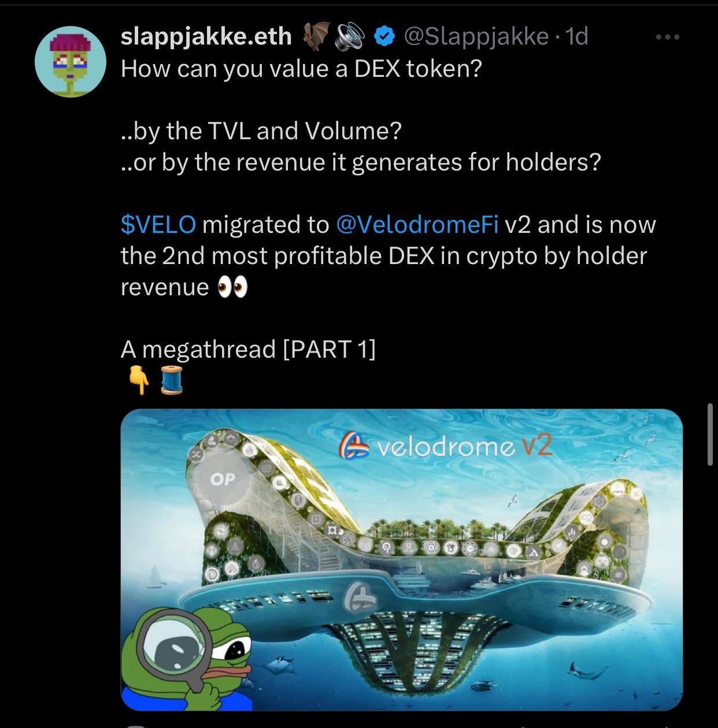Click the vertical scrollbar thumb
Image resolution: width=718 pixels, height=728 pixels.
point(710,434)
